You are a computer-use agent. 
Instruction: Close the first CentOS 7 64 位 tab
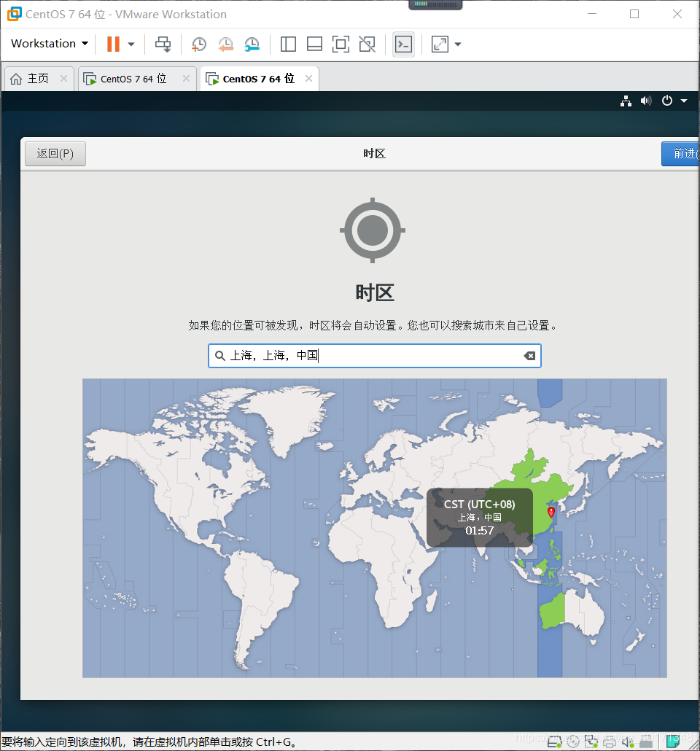tap(187, 78)
